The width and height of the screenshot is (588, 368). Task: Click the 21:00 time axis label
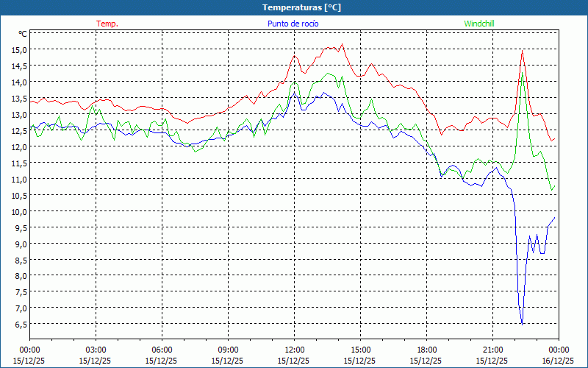[492, 350]
